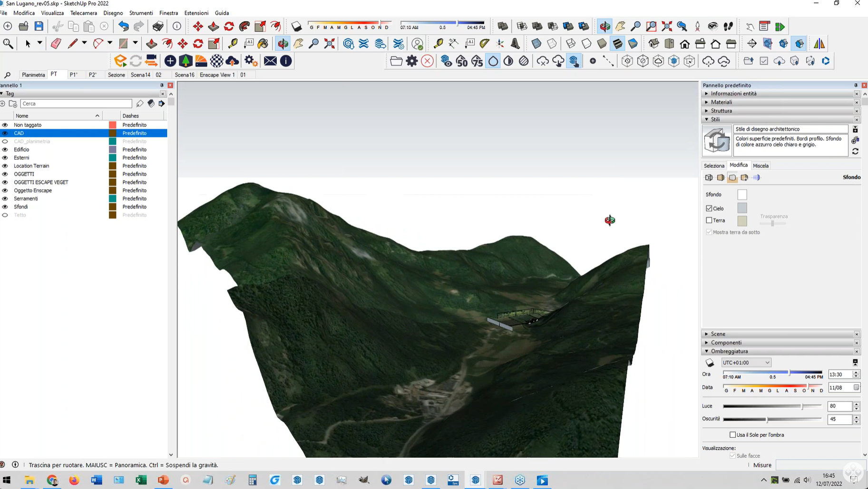868x489 pixels.
Task: Select the Eraser tool
Action: pos(56,44)
